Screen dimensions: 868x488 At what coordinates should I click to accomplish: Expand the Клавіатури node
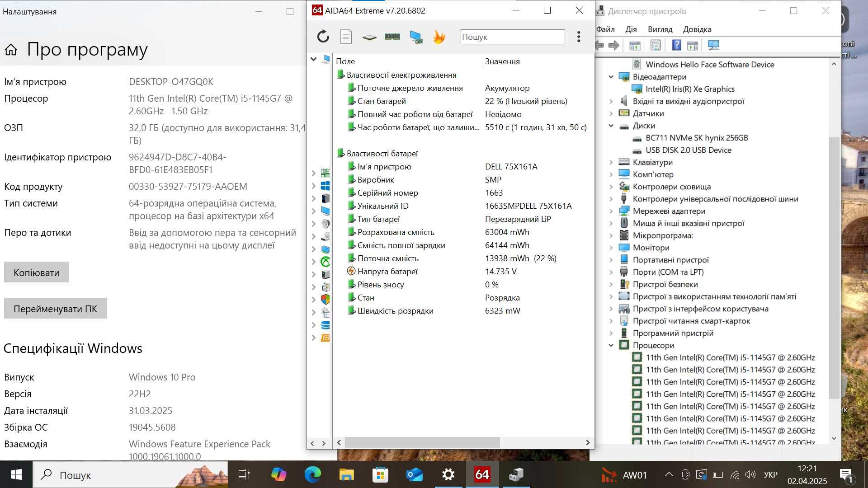(x=611, y=162)
